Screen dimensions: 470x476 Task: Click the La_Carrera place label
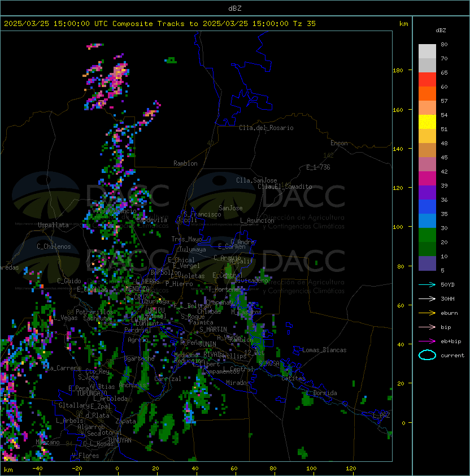coord(63,368)
